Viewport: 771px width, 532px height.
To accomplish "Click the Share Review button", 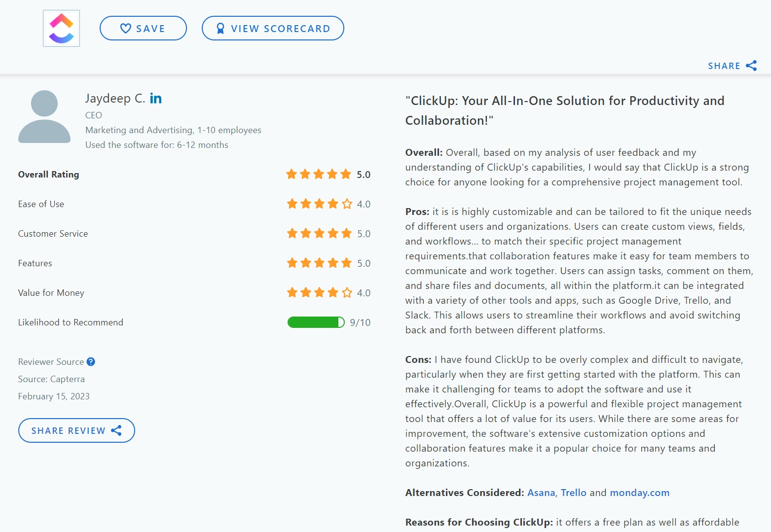I will tap(76, 430).
